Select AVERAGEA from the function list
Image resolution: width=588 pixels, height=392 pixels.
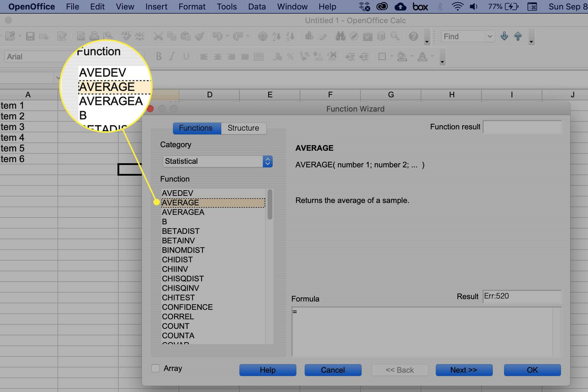pyautogui.click(x=183, y=212)
